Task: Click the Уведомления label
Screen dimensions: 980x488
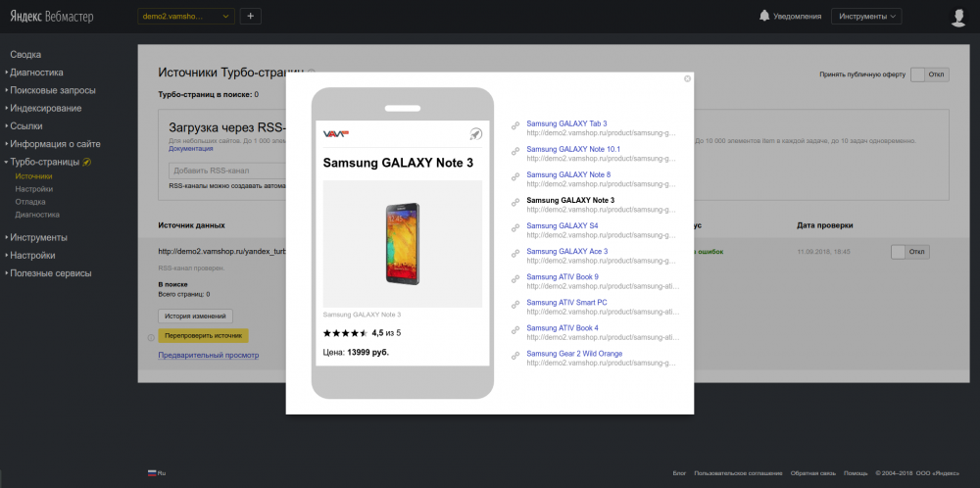Action: [797, 17]
